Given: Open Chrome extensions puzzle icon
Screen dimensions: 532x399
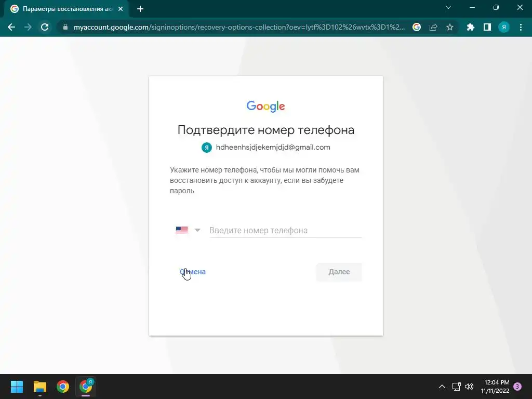Looking at the screenshot, I should point(471,27).
